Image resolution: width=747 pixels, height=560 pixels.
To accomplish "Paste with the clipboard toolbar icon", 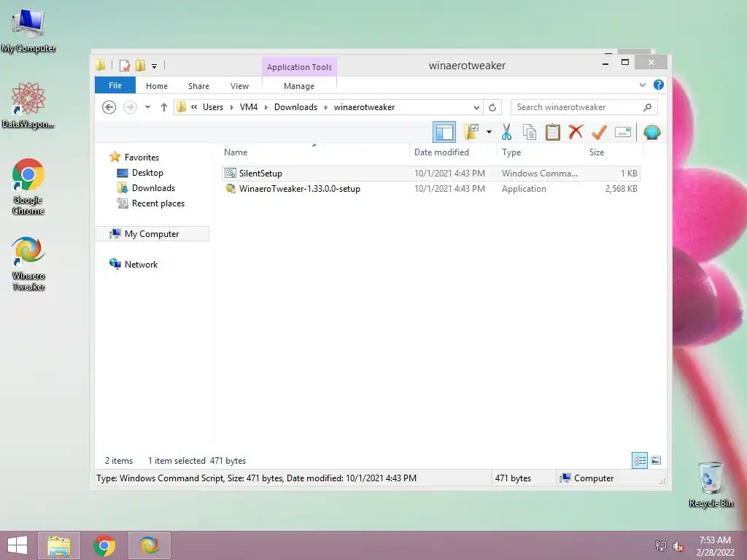I will tap(553, 132).
